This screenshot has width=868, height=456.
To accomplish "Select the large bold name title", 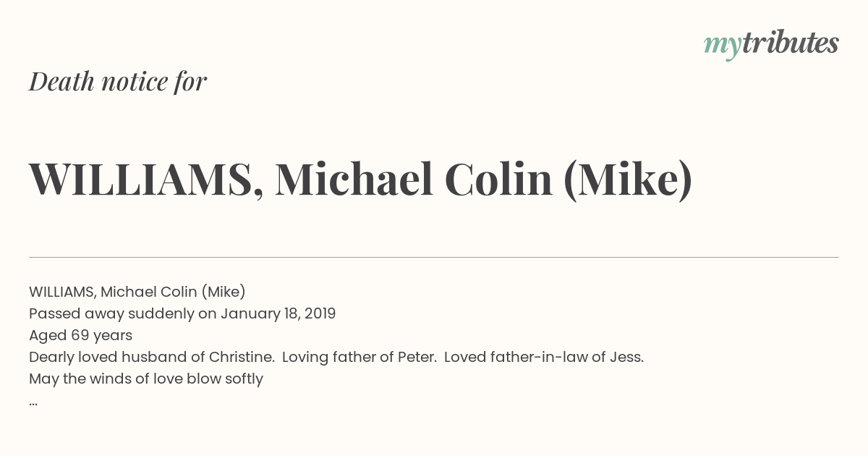I will 360,180.
